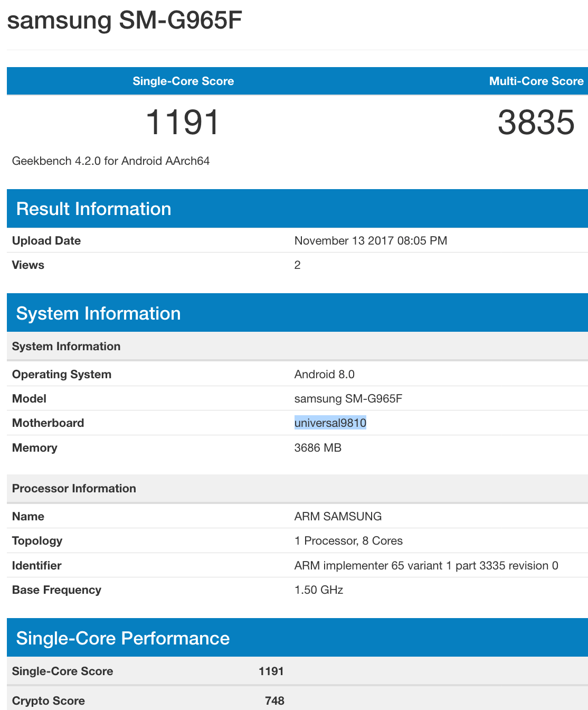Select the Single-Core Score header

183,81
